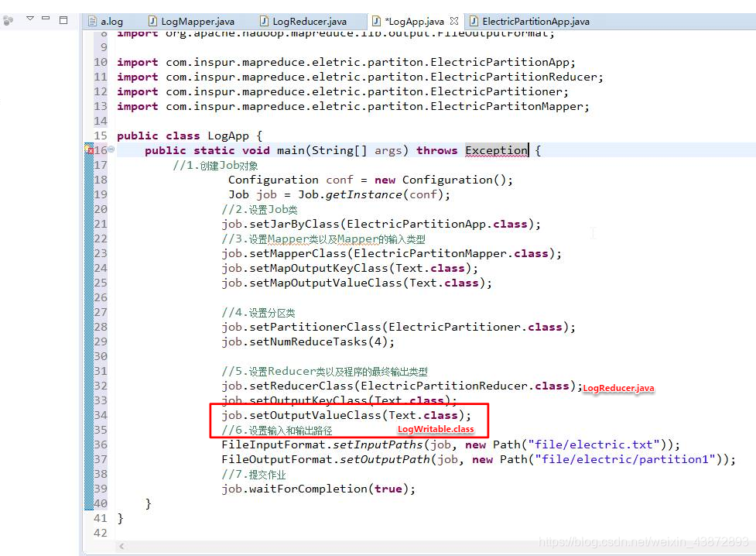Click the comment '//7.提交作业'
Screen dimensions: 756x556
click(254, 475)
